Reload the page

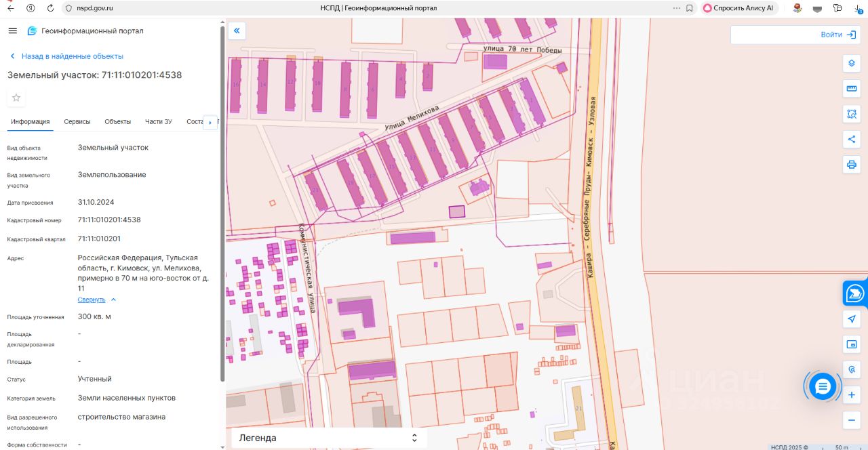click(x=50, y=8)
